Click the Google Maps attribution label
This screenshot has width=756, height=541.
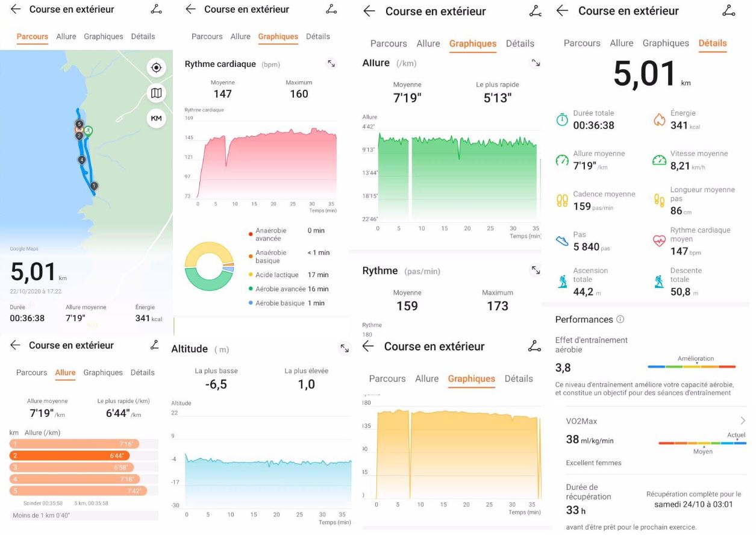click(x=23, y=249)
